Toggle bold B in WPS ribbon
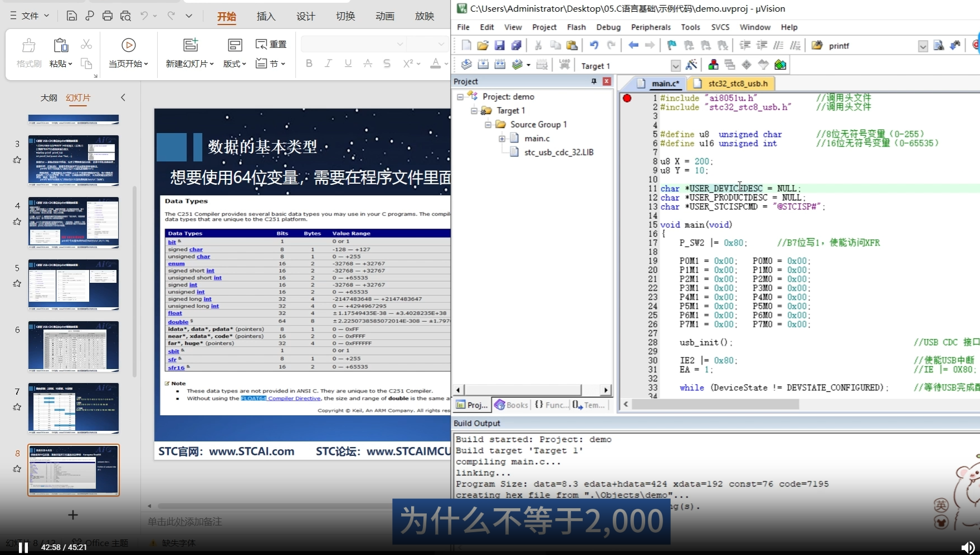 coord(309,63)
